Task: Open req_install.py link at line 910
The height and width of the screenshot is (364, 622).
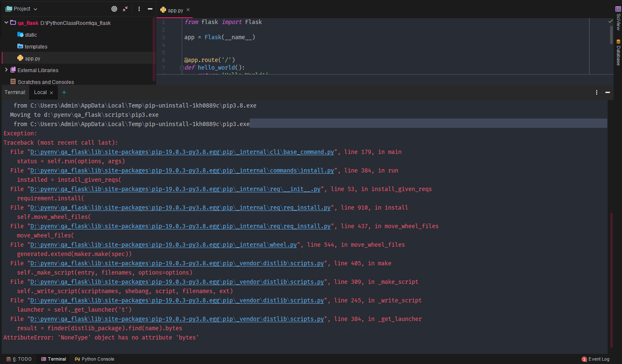Action: pos(180,208)
